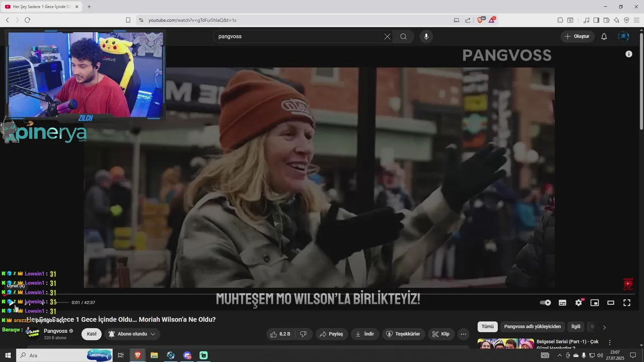Open the Windows notification center icon

[633, 355]
